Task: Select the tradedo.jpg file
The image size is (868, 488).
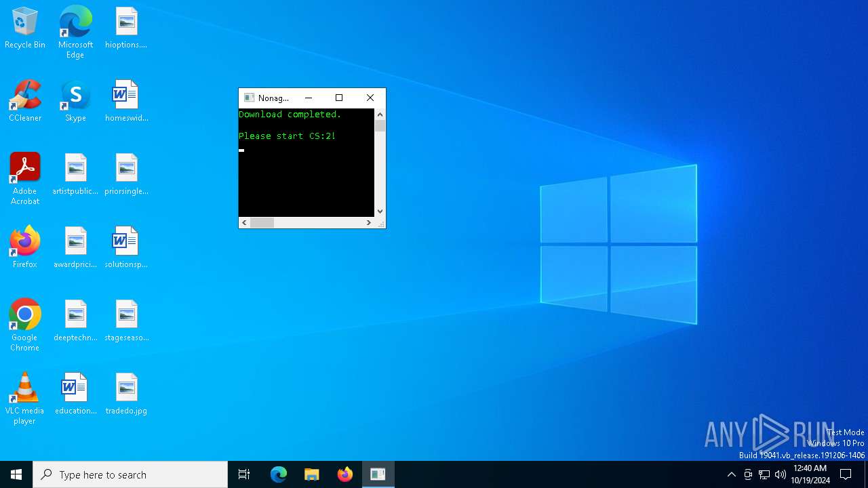Action: (126, 394)
